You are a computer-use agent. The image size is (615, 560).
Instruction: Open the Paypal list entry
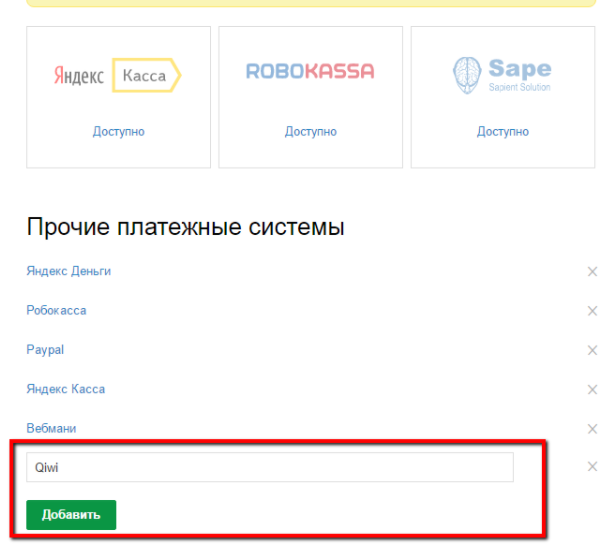45,349
